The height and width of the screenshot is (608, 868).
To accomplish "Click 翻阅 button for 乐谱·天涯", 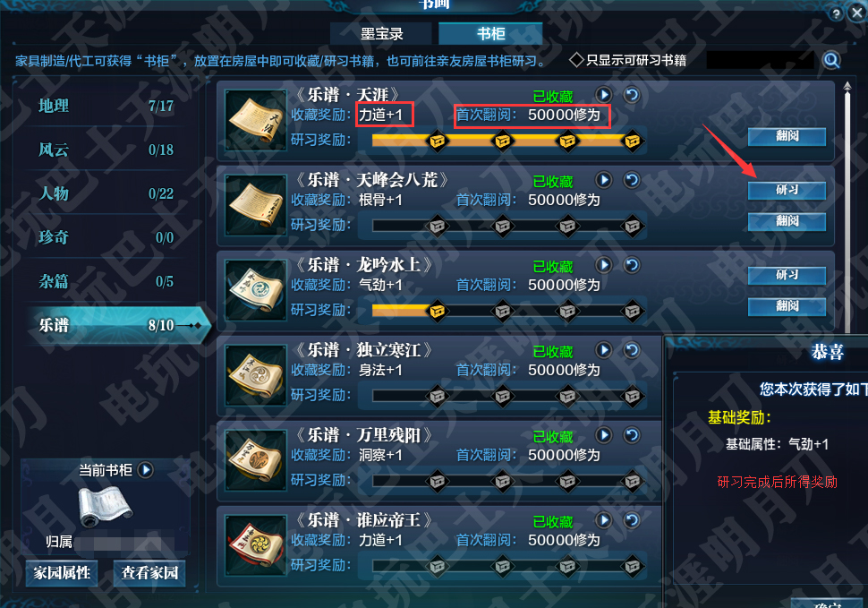I will (787, 136).
